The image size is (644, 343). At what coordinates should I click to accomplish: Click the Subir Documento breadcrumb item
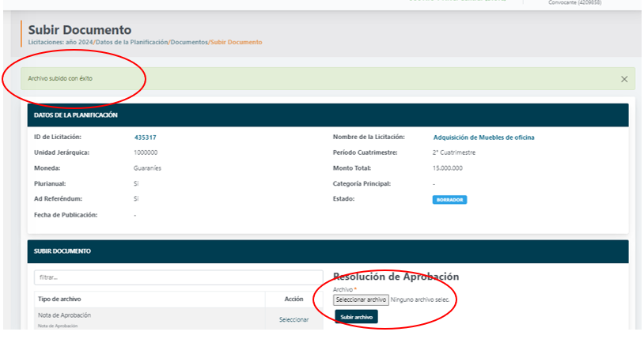237,42
